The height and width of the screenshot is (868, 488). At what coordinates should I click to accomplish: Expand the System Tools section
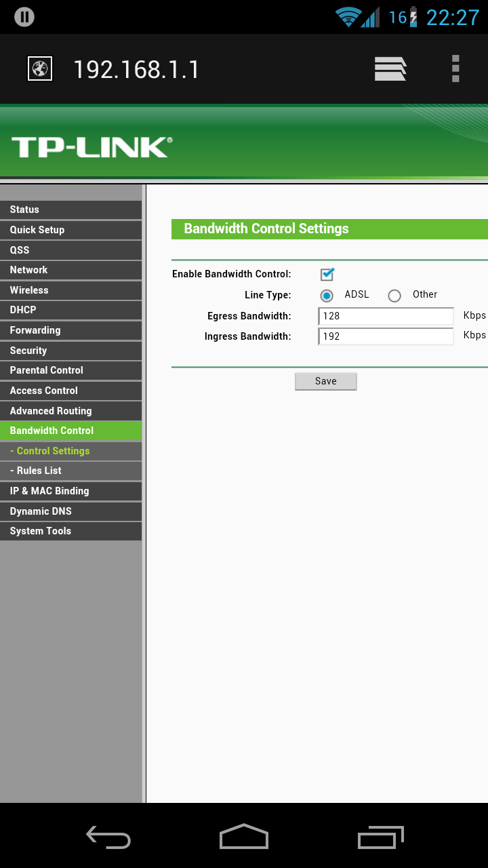[70, 531]
